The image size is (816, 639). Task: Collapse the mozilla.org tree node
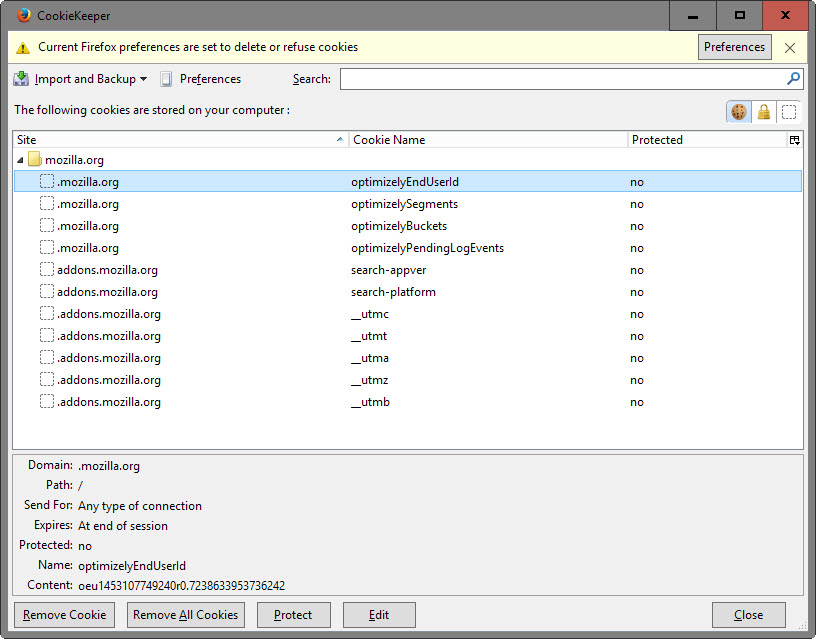point(20,160)
